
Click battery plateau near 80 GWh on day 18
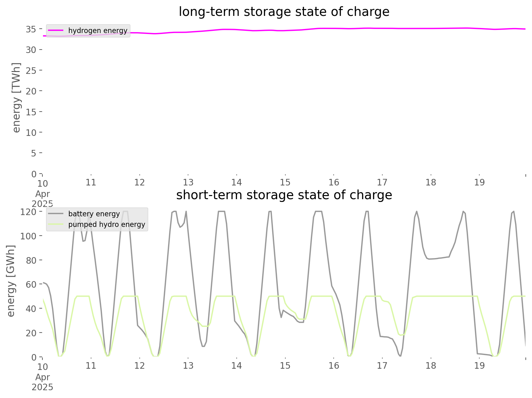tap(438, 258)
